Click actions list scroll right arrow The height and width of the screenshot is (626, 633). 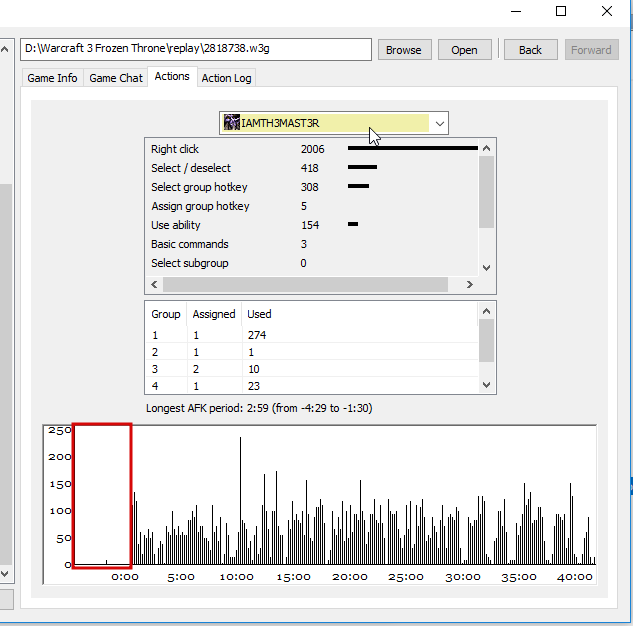tap(470, 285)
